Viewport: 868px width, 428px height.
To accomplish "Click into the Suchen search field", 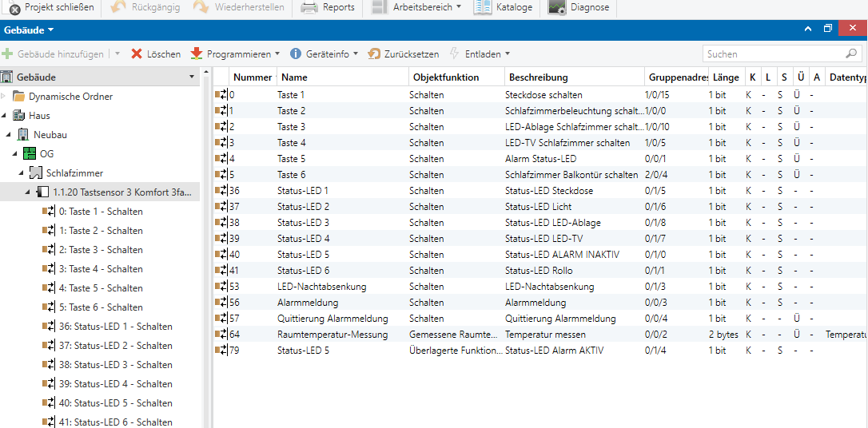I will [x=771, y=54].
